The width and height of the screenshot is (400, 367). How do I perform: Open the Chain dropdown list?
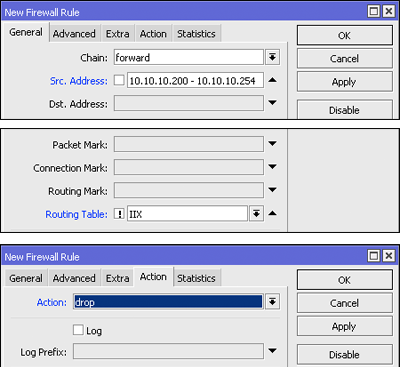click(x=272, y=57)
